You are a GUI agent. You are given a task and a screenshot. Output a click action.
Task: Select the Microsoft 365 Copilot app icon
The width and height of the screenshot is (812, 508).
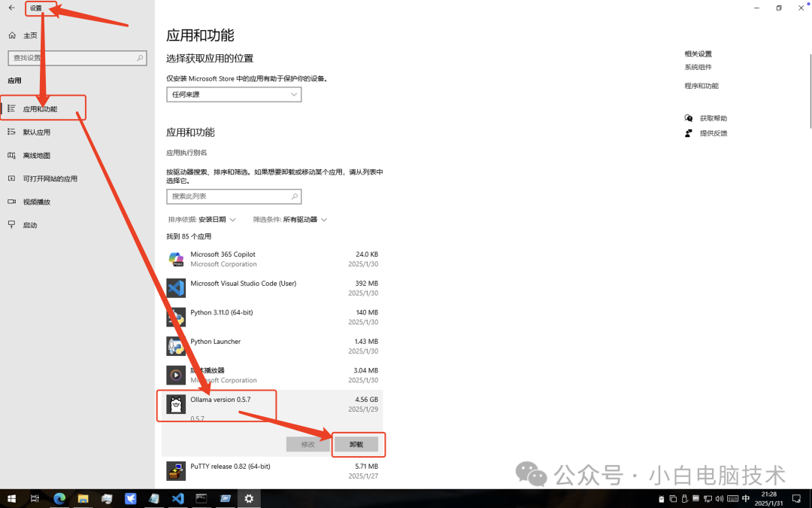pos(176,259)
